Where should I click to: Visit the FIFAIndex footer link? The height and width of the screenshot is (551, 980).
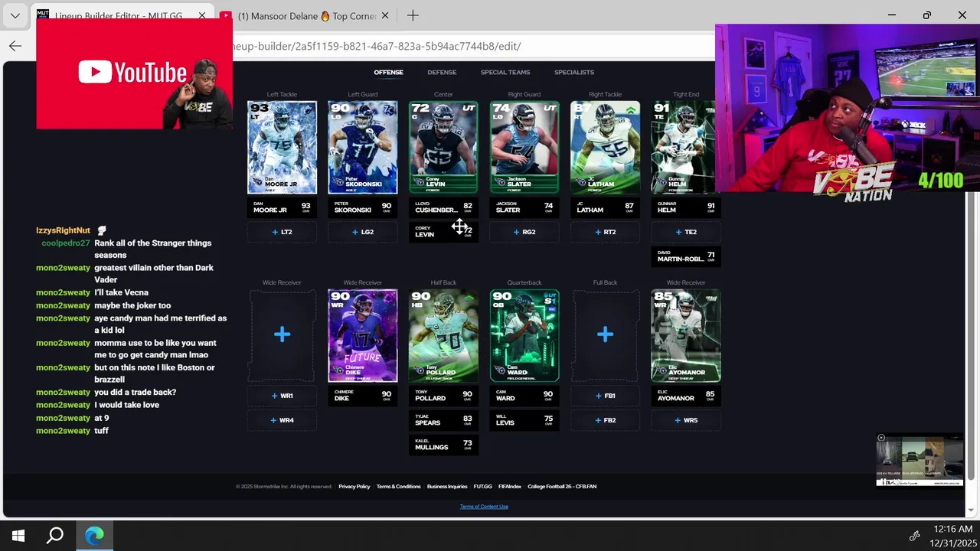[510, 487]
